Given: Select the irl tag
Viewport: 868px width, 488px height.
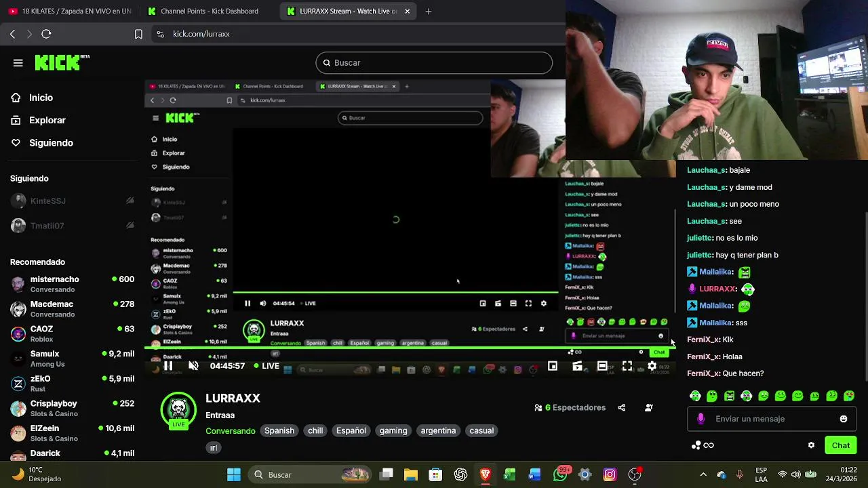Looking at the screenshot, I should [x=214, y=447].
